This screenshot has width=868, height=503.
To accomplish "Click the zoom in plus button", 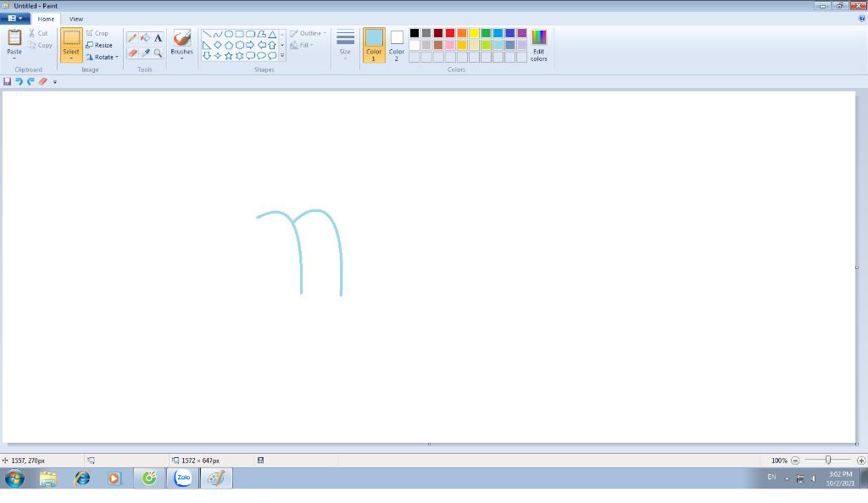I will (x=861, y=461).
